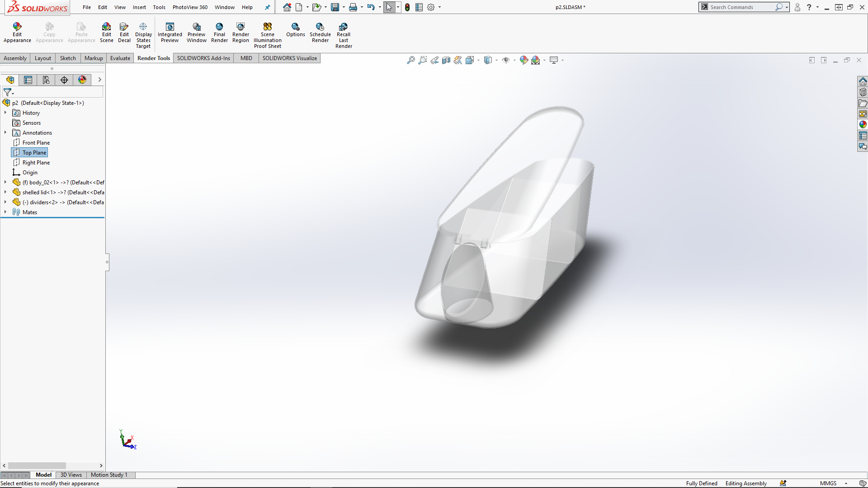Image resolution: width=868 pixels, height=488 pixels.
Task: Open the Display Style dropdown arrow
Action: click(496, 60)
